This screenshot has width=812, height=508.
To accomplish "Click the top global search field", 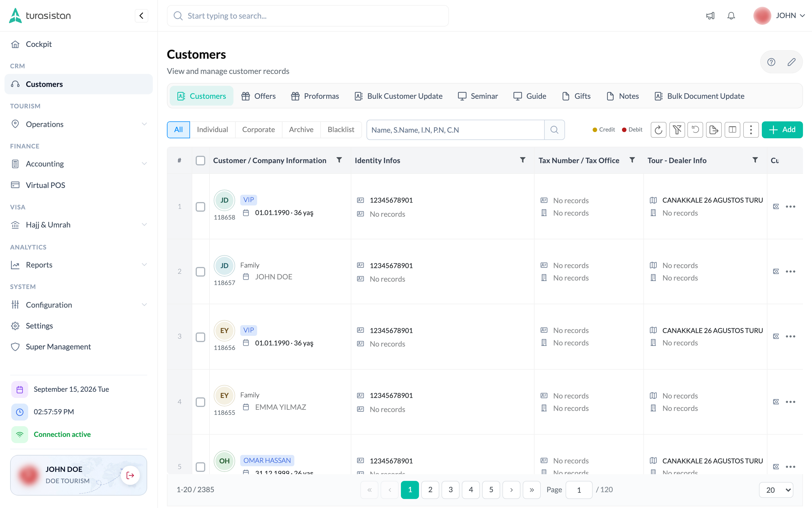I will [x=308, y=16].
